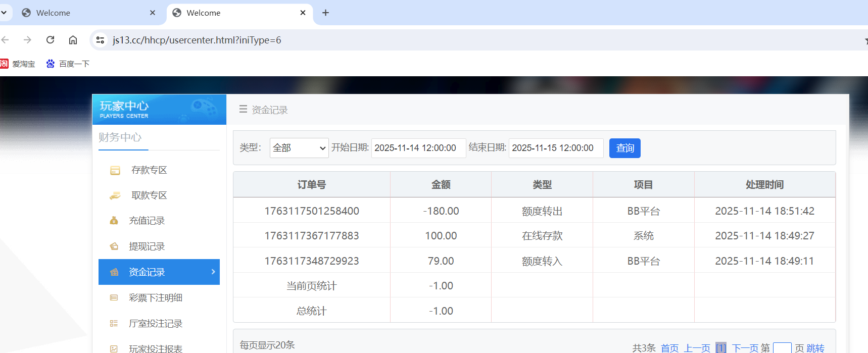This screenshot has height=353, width=868.
Task: Close the first Welcome tab
Action: pyautogui.click(x=153, y=13)
